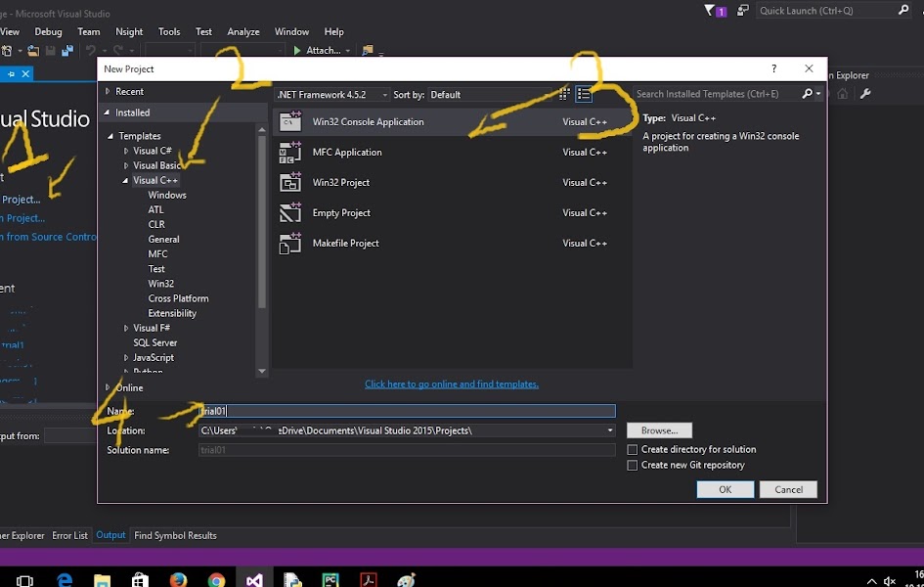Viewport: 924px width, 587px height.
Task: Open Visual Studio from the taskbar
Action: (x=254, y=580)
